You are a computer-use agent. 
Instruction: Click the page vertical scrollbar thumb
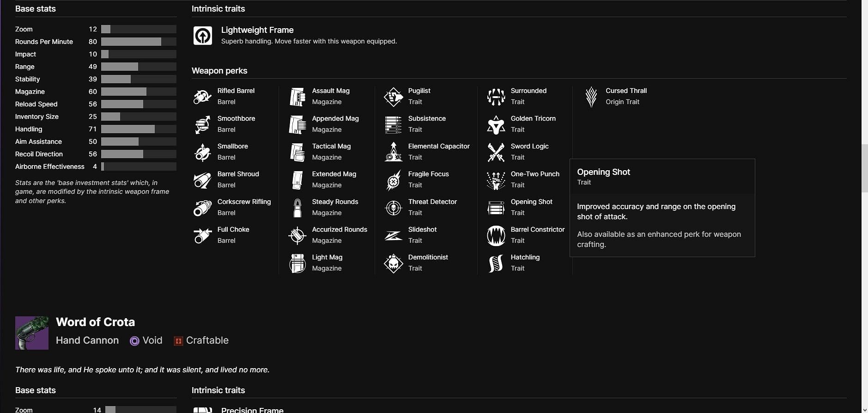[865, 168]
